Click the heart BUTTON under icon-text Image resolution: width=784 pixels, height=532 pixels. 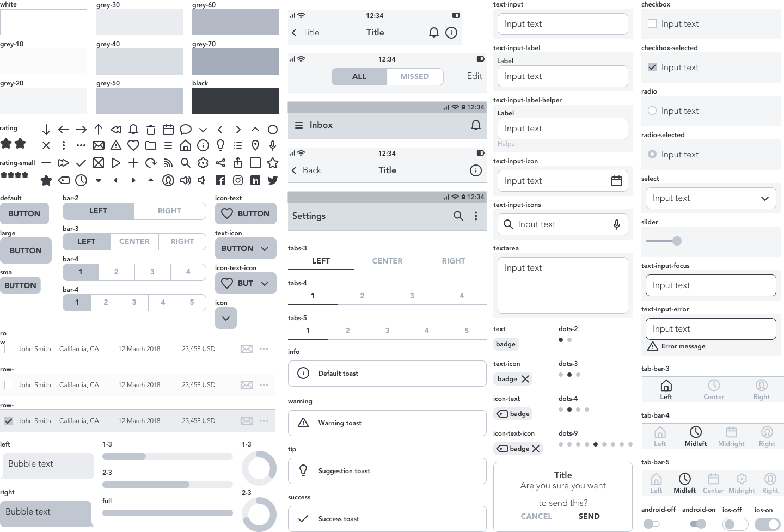[246, 213]
